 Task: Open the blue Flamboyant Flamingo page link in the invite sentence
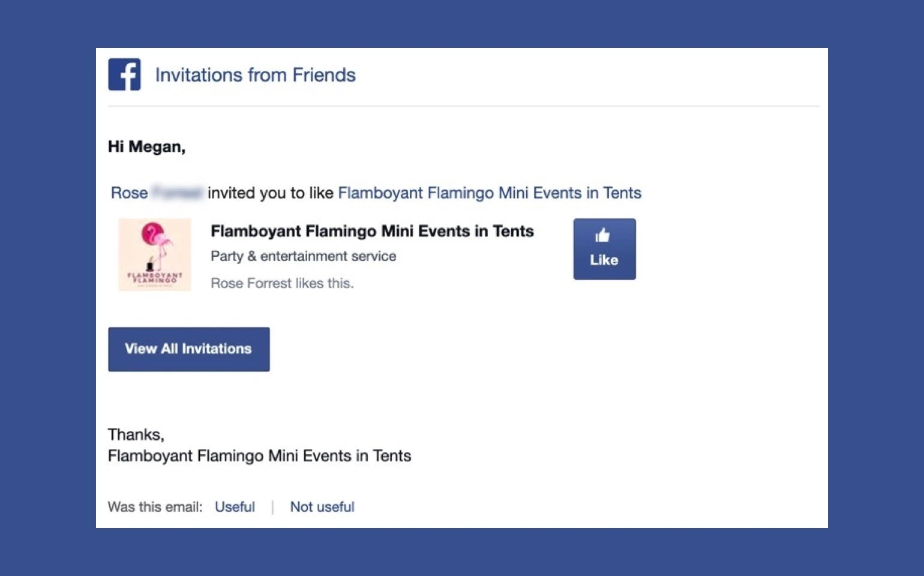pos(490,193)
